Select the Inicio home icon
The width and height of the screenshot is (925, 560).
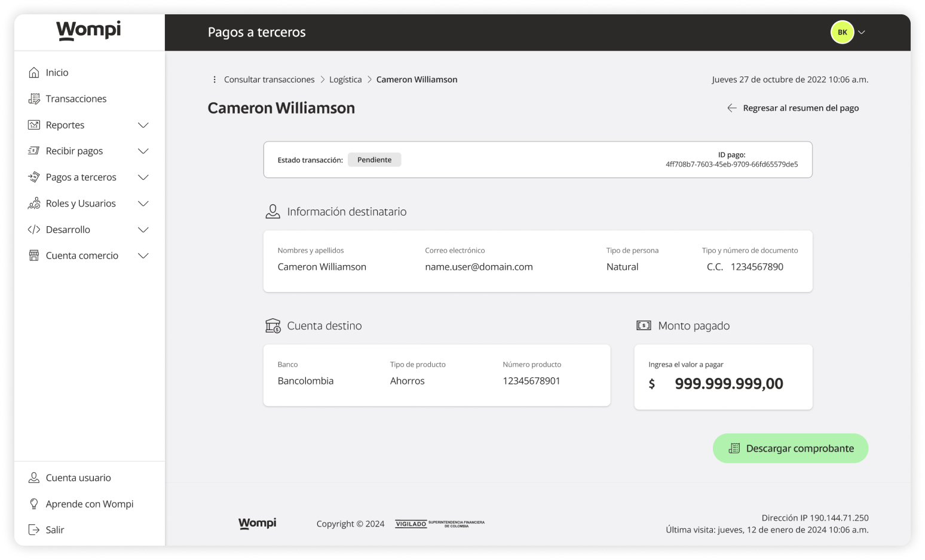[x=35, y=72]
